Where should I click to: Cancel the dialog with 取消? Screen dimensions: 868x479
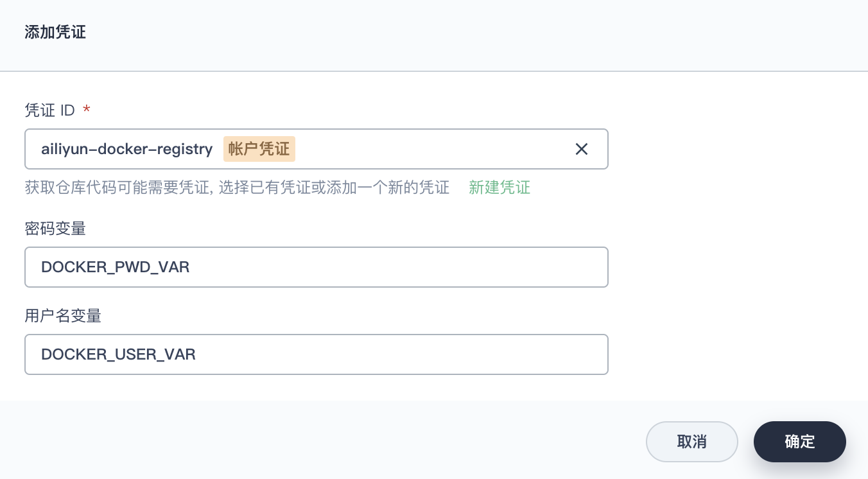(692, 442)
